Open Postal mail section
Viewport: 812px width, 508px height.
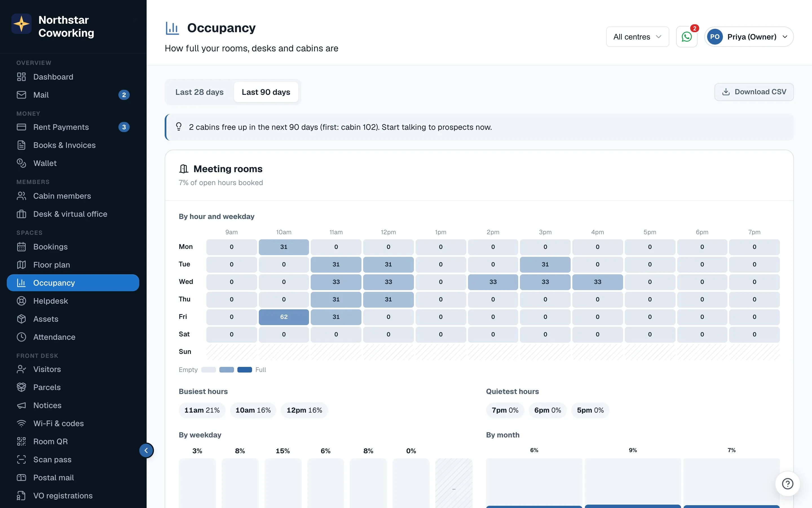pos(73,478)
